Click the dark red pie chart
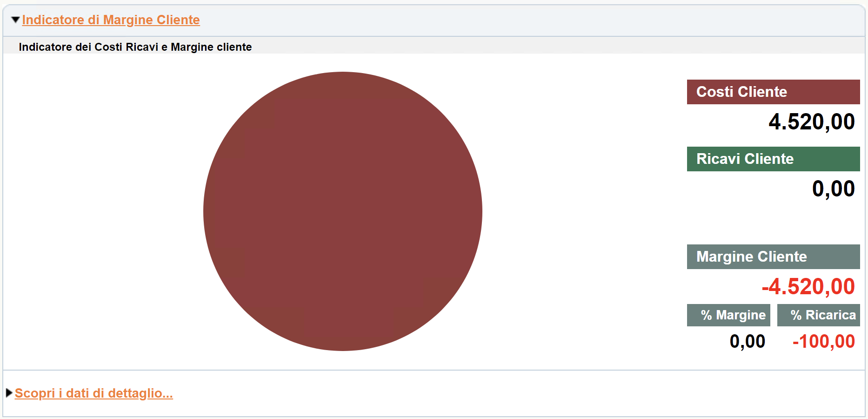The height and width of the screenshot is (419, 868). (343, 211)
